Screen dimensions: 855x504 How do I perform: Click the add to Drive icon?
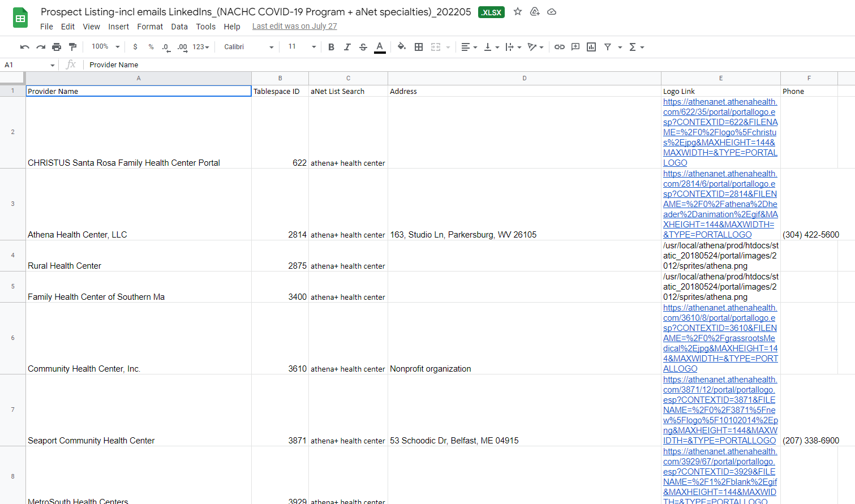[x=535, y=12]
